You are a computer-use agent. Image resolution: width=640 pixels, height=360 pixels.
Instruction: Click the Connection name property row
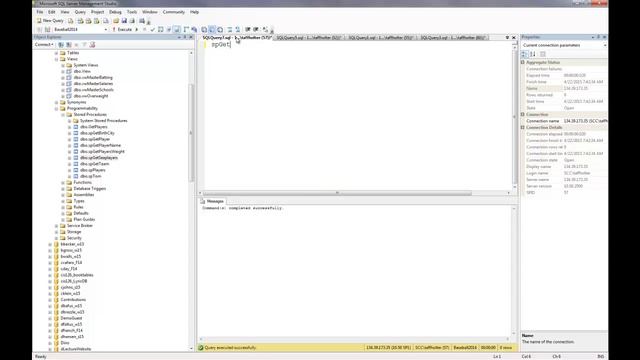pyautogui.click(x=564, y=121)
